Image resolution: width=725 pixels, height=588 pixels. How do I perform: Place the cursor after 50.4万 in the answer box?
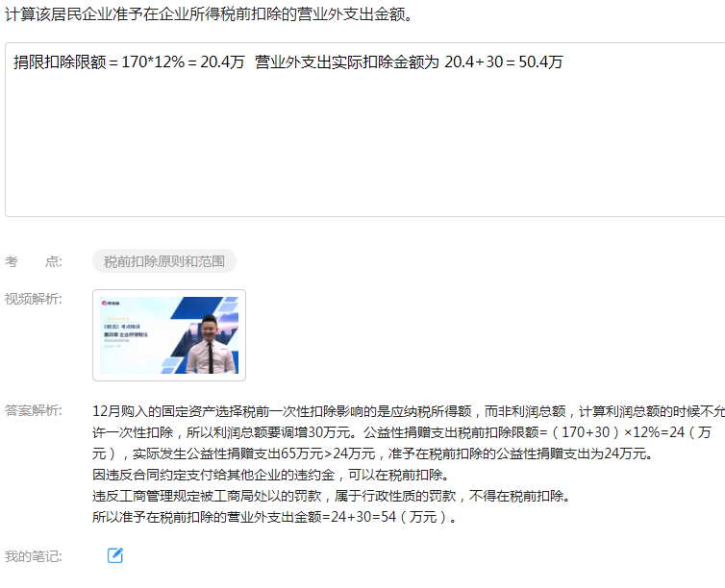click(564, 61)
